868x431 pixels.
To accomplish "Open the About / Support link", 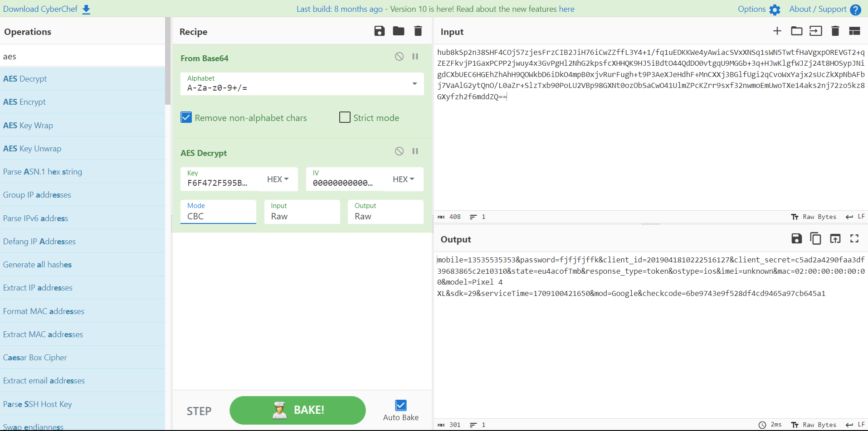I will point(818,9).
